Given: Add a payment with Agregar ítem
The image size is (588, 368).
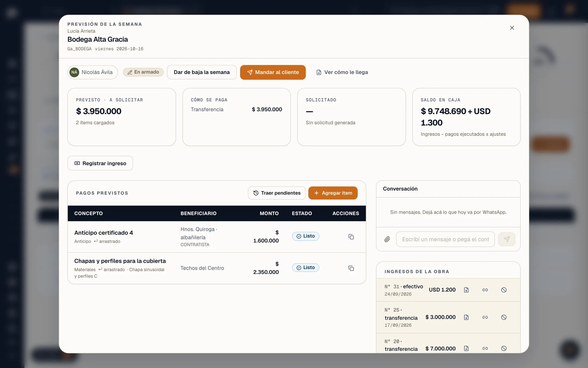Looking at the screenshot, I should [333, 193].
